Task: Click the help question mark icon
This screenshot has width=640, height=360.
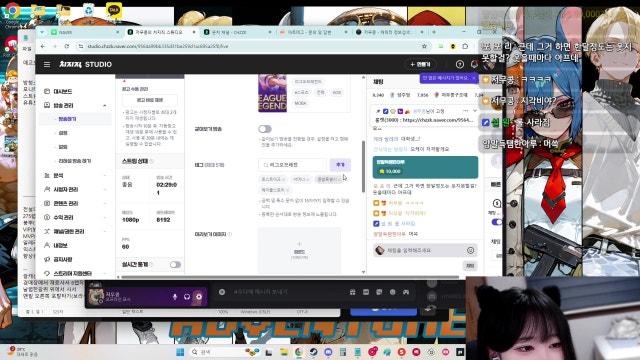Action: coord(460,64)
